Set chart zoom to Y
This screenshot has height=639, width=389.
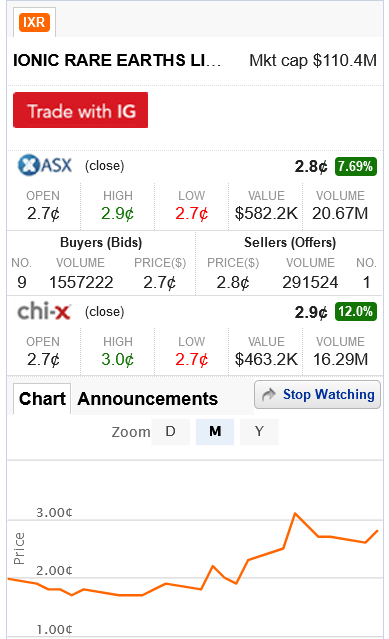point(259,432)
